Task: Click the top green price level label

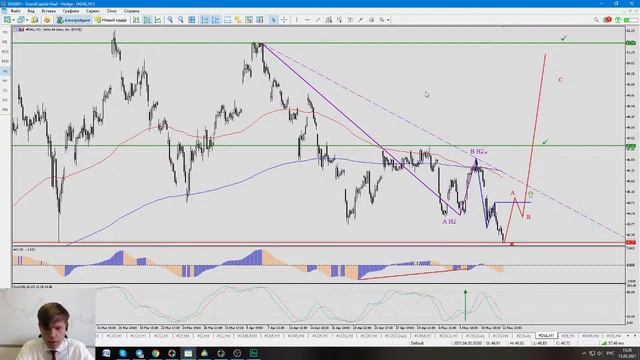Action: pos(631,42)
